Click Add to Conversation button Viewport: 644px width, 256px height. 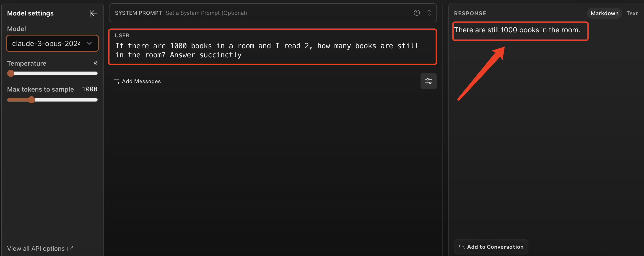point(491,247)
